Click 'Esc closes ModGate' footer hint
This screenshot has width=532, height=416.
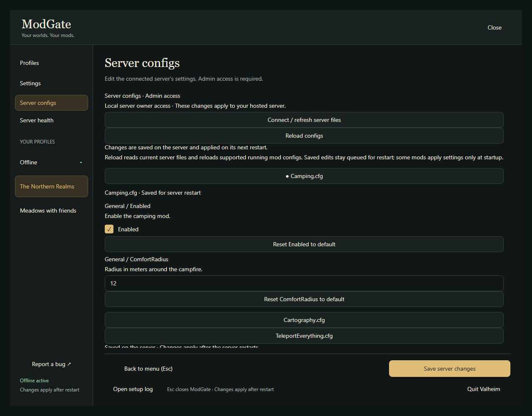tap(189, 389)
